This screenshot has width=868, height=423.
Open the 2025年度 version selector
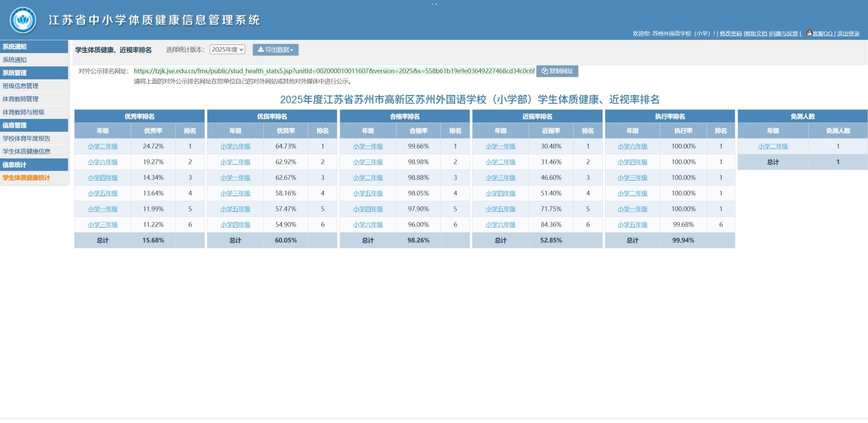[227, 50]
